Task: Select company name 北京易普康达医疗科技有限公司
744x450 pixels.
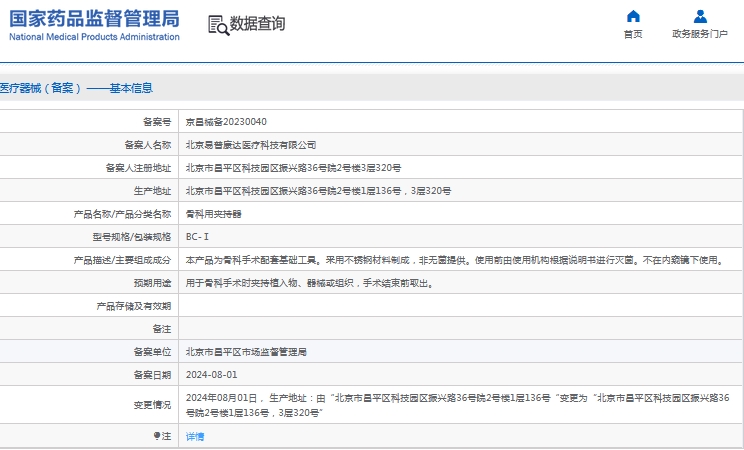Action: pos(251,145)
